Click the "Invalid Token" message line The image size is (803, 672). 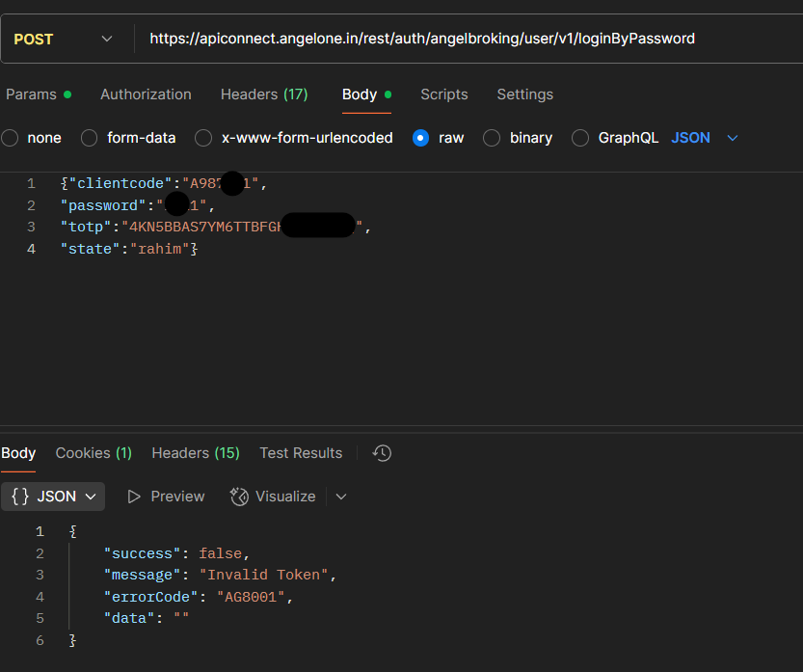[220, 575]
